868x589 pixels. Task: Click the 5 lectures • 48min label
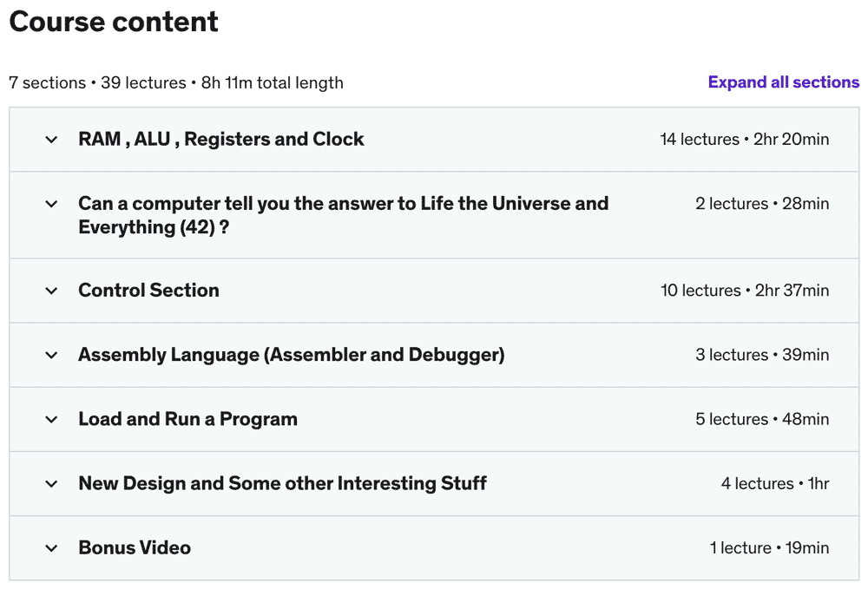pyautogui.click(x=761, y=419)
